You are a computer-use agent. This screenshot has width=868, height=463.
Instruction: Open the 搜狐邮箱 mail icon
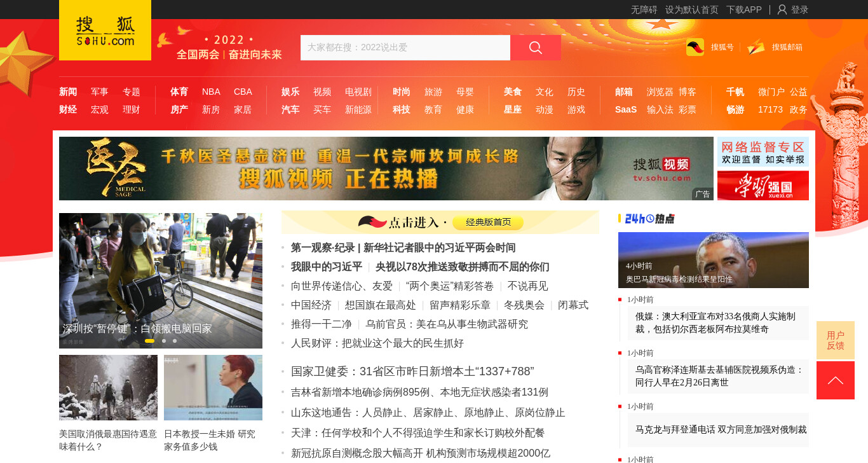tap(756, 47)
